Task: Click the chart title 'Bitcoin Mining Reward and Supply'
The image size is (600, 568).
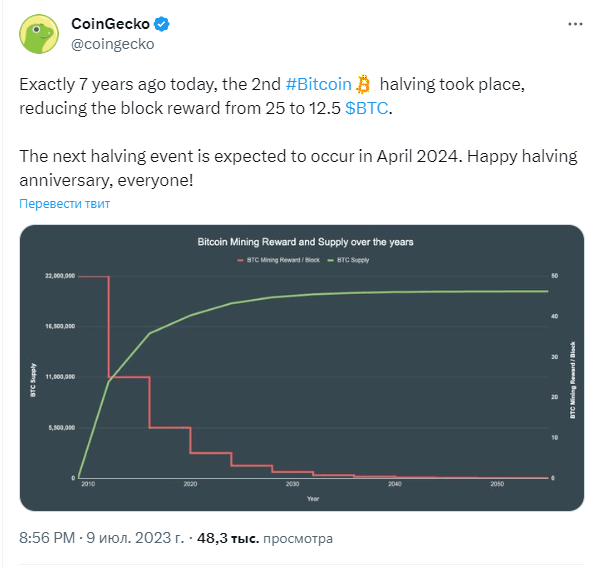Action: [304, 242]
